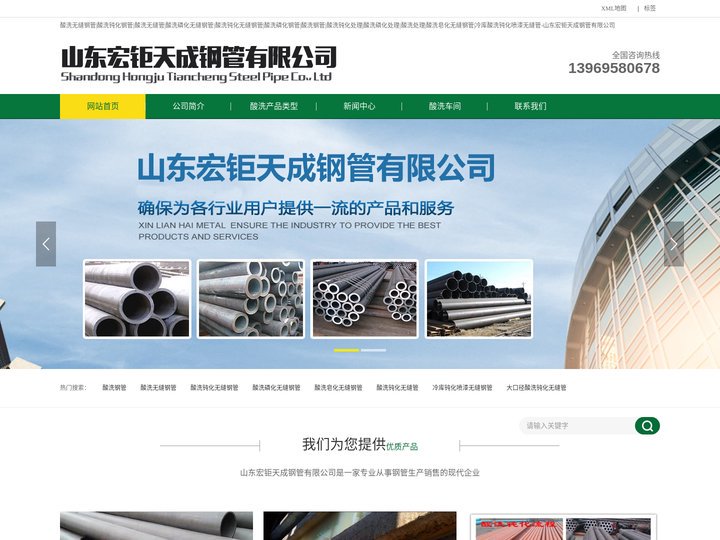Viewport: 720px width, 540px height.
Task: Click the second banner pipe thumbnail
Action: click(x=251, y=299)
